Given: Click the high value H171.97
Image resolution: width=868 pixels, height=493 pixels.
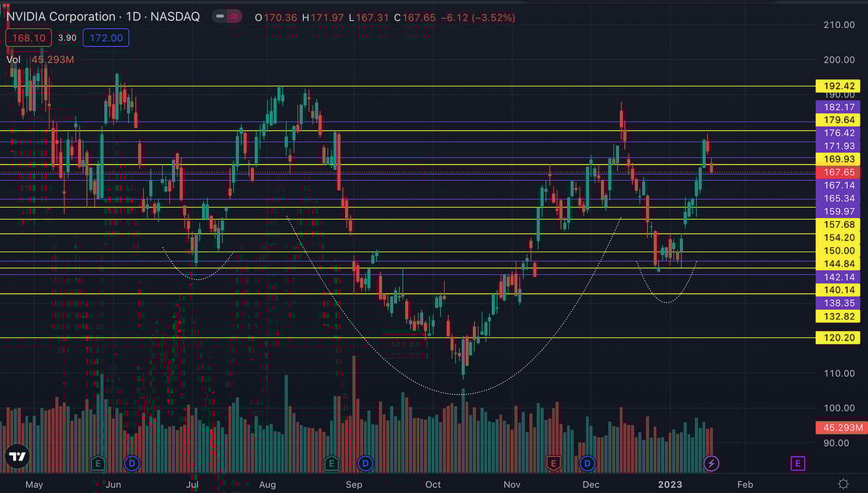Looking at the screenshot, I should (322, 17).
